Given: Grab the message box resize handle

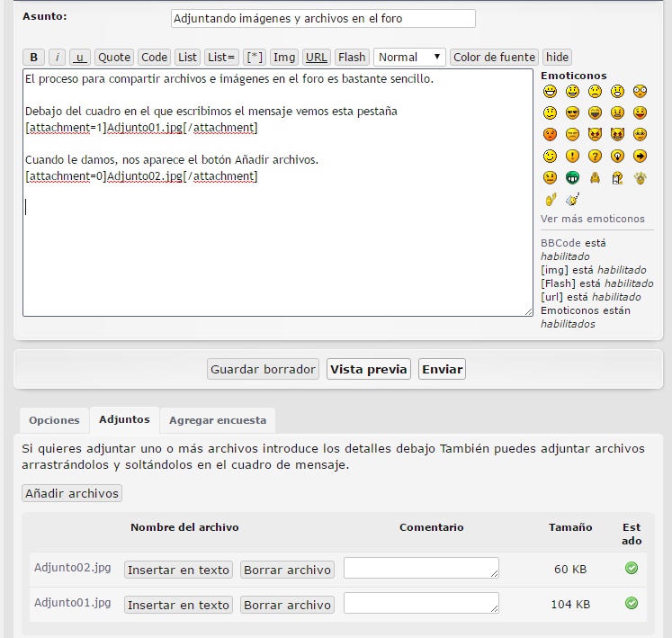Looking at the screenshot, I should click(x=528, y=311).
